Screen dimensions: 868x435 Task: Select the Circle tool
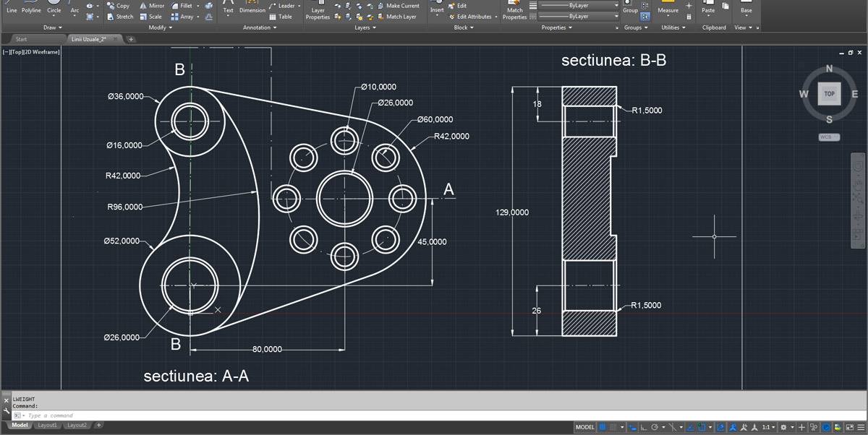pyautogui.click(x=54, y=7)
